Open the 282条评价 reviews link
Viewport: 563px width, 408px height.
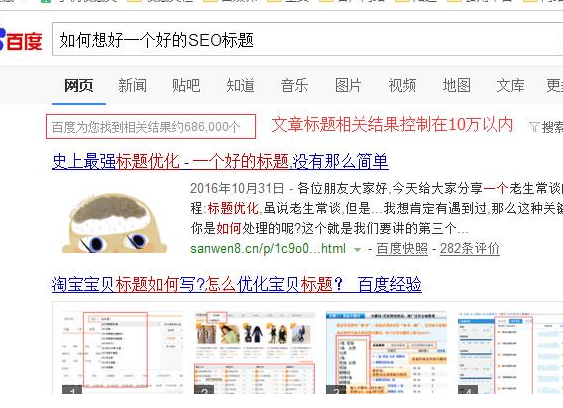[x=470, y=249]
